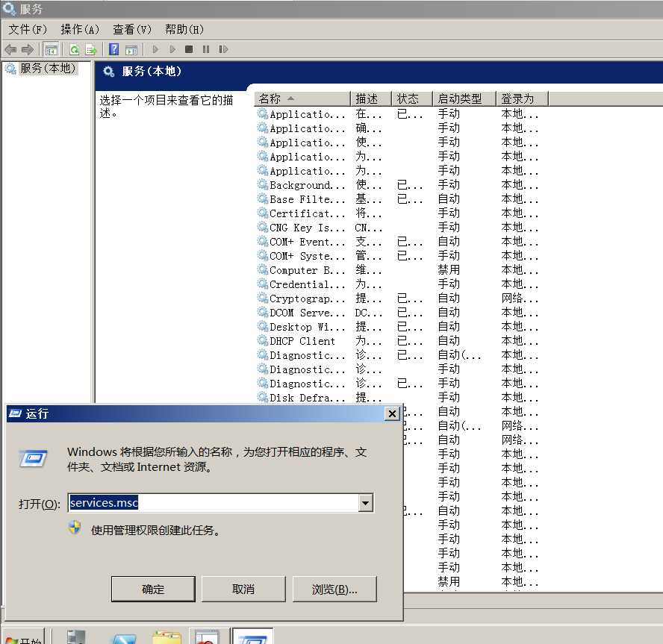Toggle the show/hide action pane icon
The width and height of the screenshot is (663, 644).
pos(131,49)
